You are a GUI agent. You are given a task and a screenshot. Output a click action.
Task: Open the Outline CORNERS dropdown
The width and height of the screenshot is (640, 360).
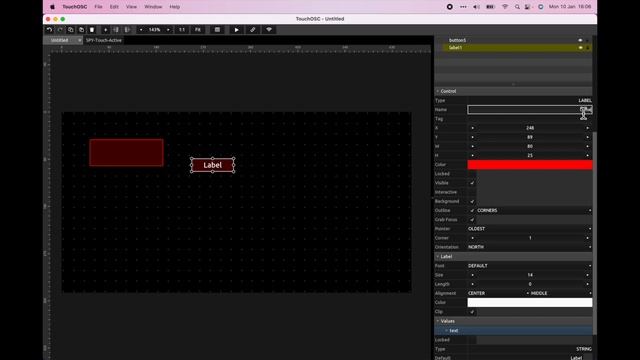pyautogui.click(x=534, y=211)
